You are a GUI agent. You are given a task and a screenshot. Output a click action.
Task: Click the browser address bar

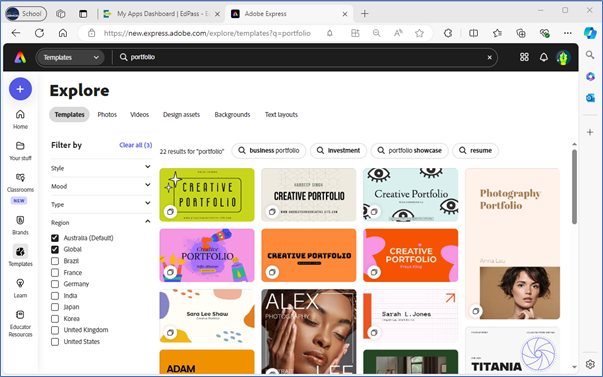pyautogui.click(x=208, y=33)
